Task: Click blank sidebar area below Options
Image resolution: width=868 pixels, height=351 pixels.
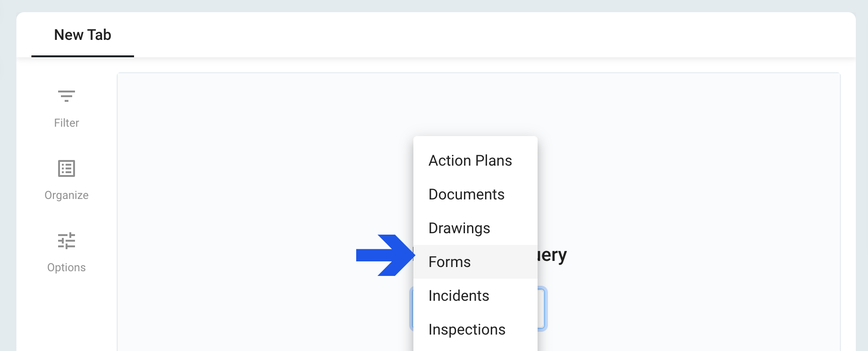Action: pyautogui.click(x=67, y=314)
